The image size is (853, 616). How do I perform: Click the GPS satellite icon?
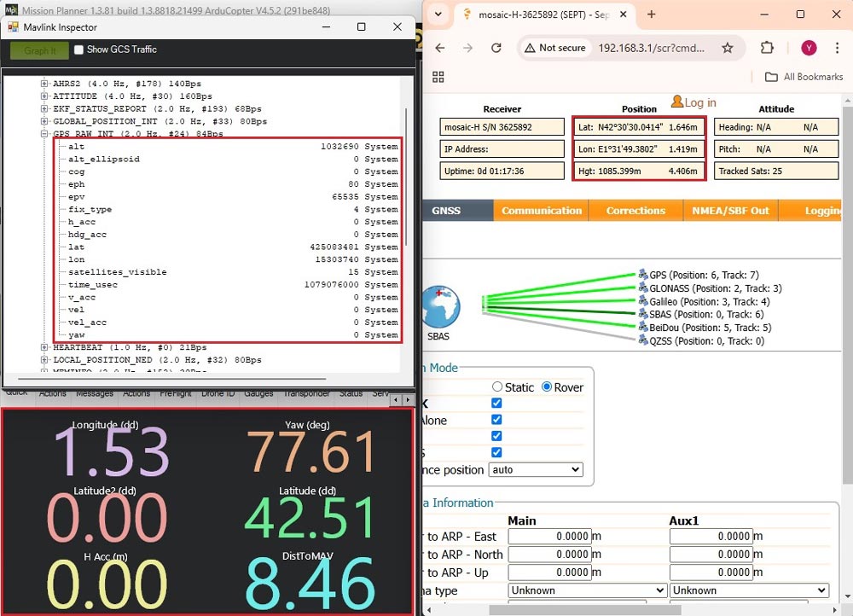pyautogui.click(x=643, y=275)
